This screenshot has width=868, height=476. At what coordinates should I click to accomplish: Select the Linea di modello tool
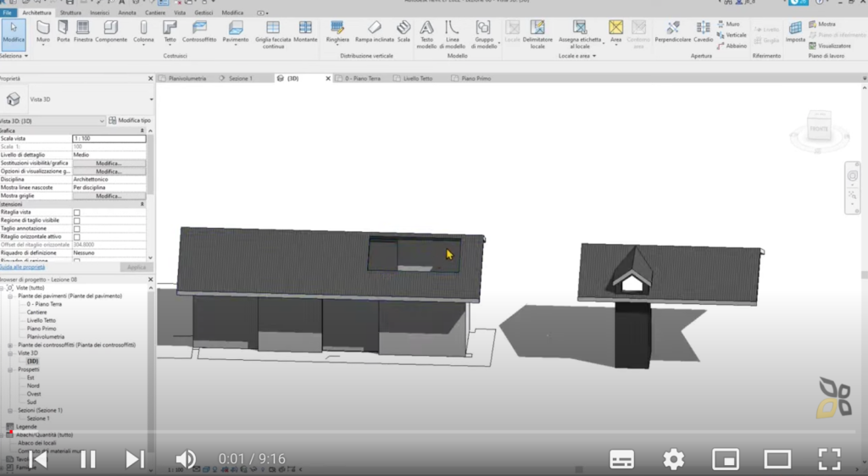point(453,34)
